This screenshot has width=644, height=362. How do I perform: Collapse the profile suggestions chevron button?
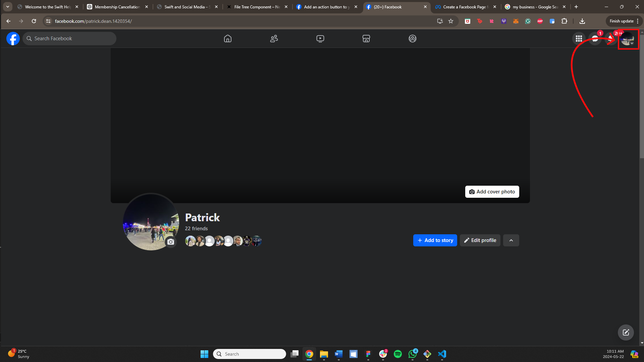[x=511, y=240]
